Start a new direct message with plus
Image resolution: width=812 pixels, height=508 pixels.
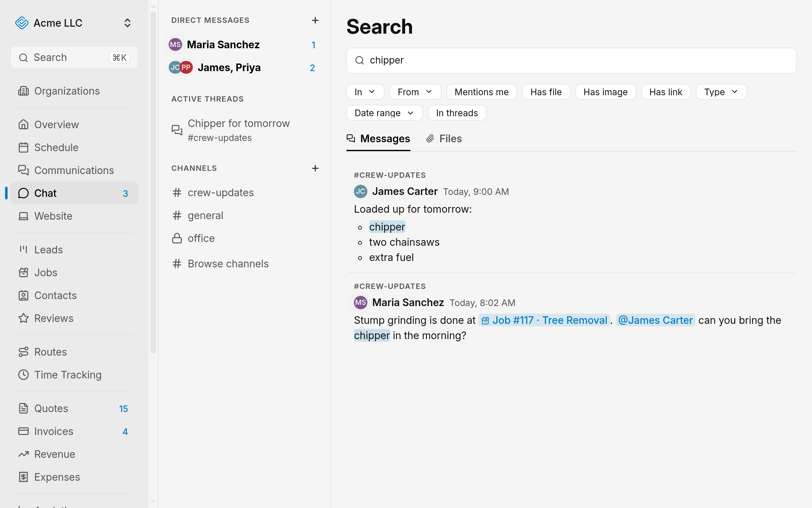315,21
